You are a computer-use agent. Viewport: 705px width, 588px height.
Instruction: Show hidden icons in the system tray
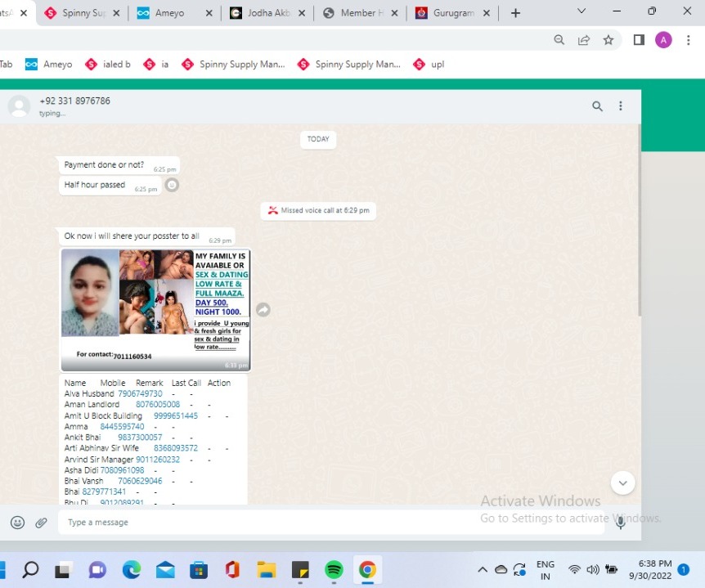pyautogui.click(x=483, y=570)
